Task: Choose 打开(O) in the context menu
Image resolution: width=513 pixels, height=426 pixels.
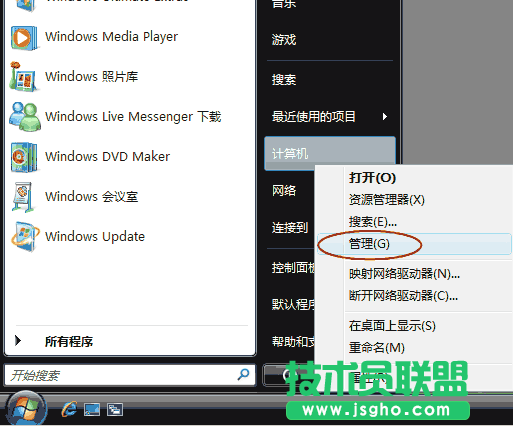Action: click(x=372, y=178)
